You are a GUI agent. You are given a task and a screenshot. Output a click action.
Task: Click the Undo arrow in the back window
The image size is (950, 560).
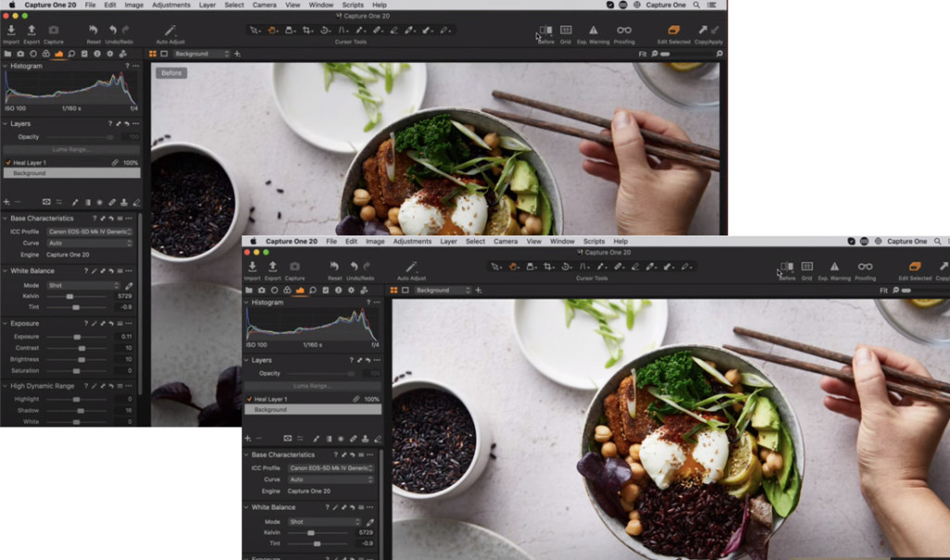pyautogui.click(x=112, y=30)
